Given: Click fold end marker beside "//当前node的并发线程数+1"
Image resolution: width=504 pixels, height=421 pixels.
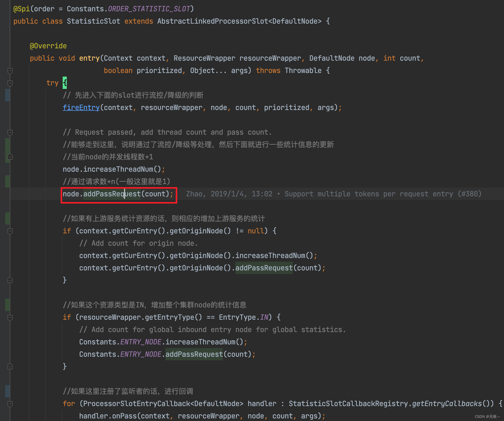Looking at the screenshot, I should coord(10,157).
